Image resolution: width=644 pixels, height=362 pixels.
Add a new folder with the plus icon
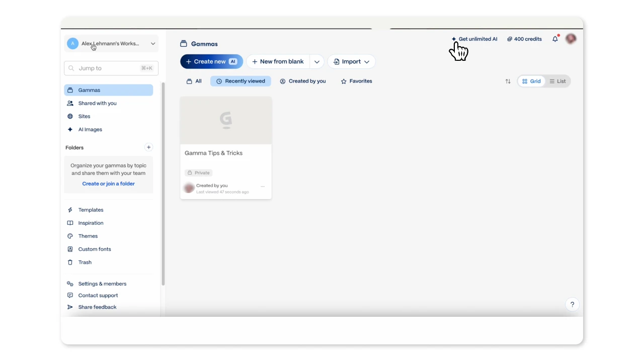point(148,147)
